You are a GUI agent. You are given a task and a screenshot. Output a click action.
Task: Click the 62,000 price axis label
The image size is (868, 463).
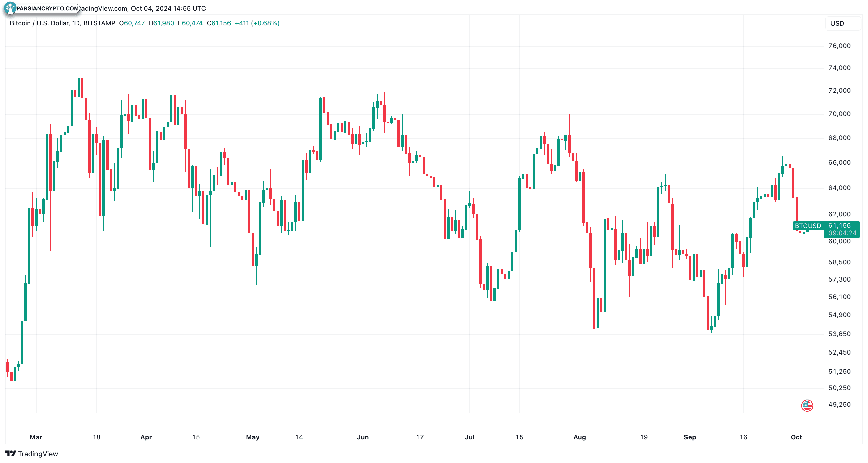839,214
